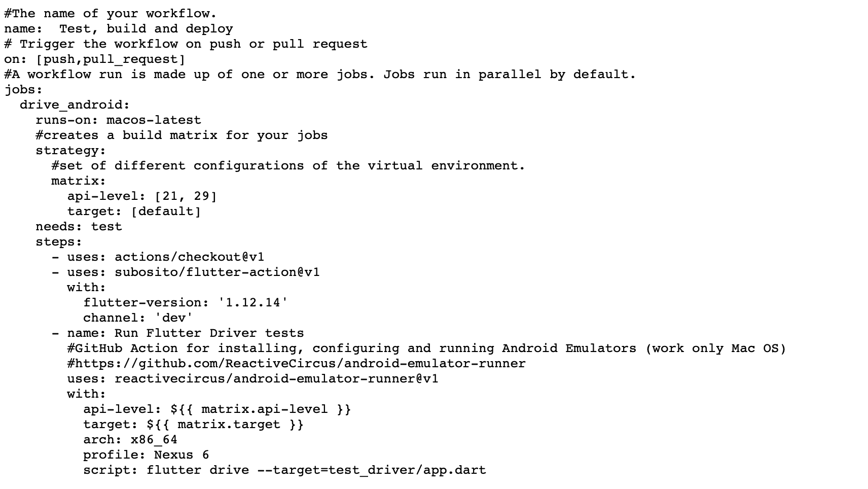Click 'subosito/flutter-action@v1' uses entry
Image resolution: width=868 pixels, height=489 pixels.
[x=217, y=272]
